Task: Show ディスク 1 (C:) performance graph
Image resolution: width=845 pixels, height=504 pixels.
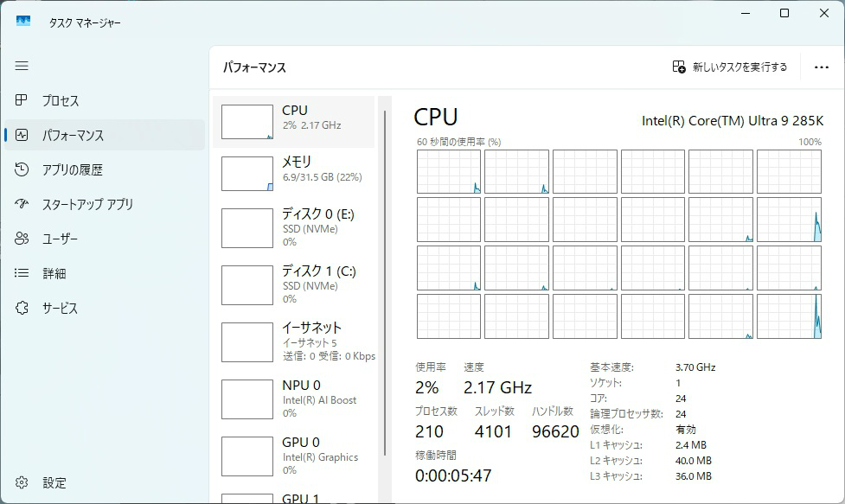Action: pyautogui.click(x=294, y=285)
